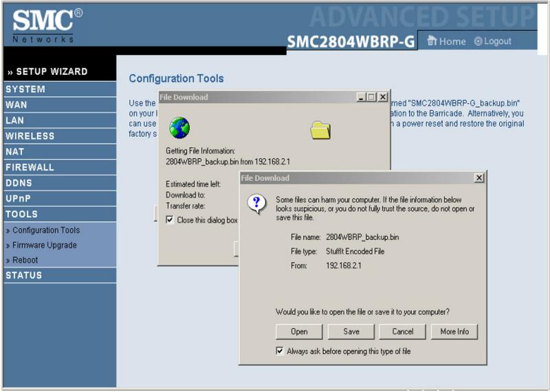Minimize the background File Download window

point(362,97)
